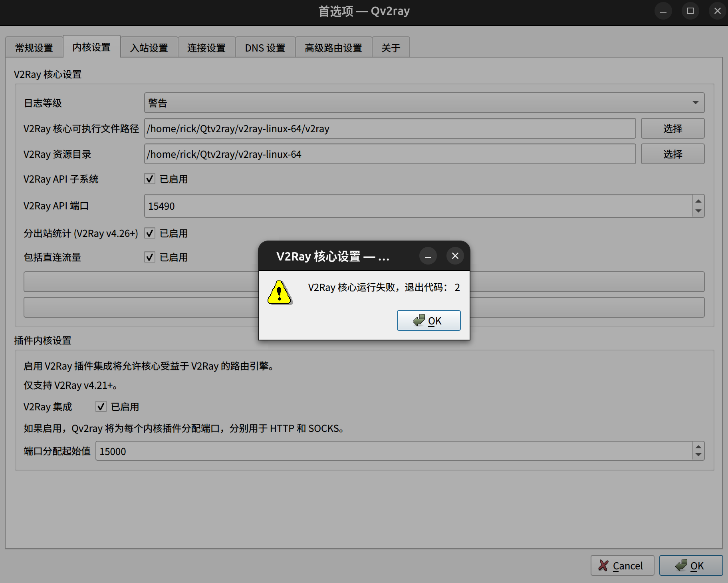Viewport: 728px width, 583px height.
Task: Click 选择 beside the V2Ray 资源目录 field
Action: [672, 154]
